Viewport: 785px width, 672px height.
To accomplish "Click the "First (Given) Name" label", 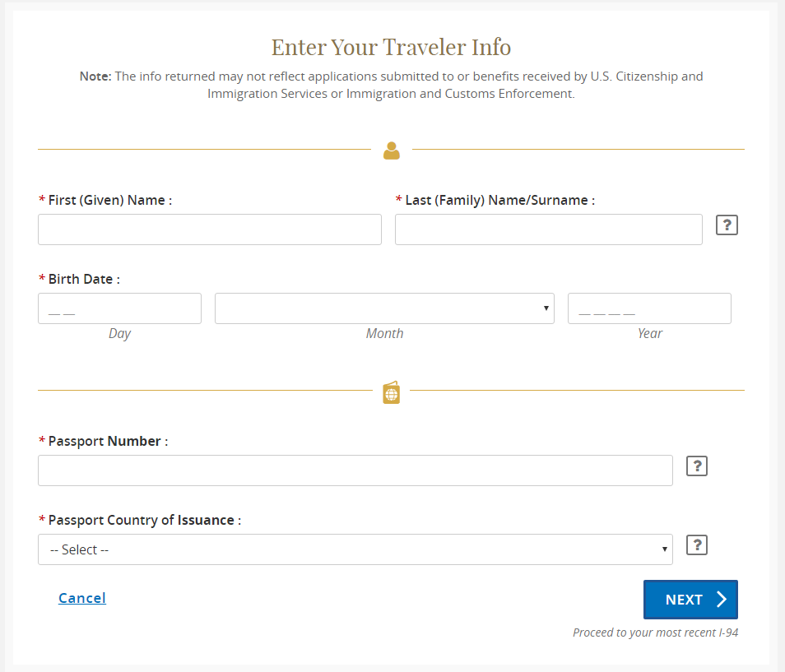I will point(109,200).
